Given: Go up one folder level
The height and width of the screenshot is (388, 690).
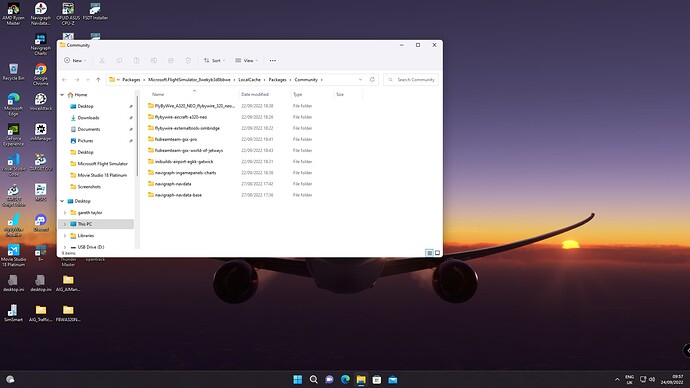Looking at the screenshot, I should [x=98, y=80].
